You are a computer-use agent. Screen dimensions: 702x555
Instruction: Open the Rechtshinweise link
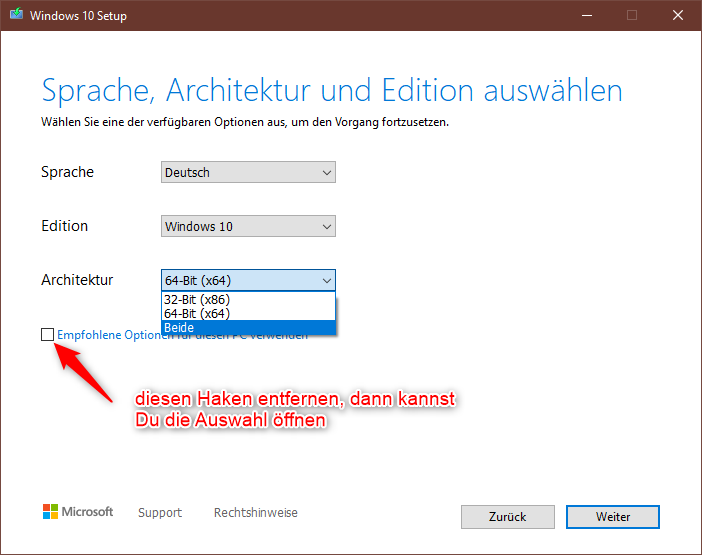(x=256, y=512)
